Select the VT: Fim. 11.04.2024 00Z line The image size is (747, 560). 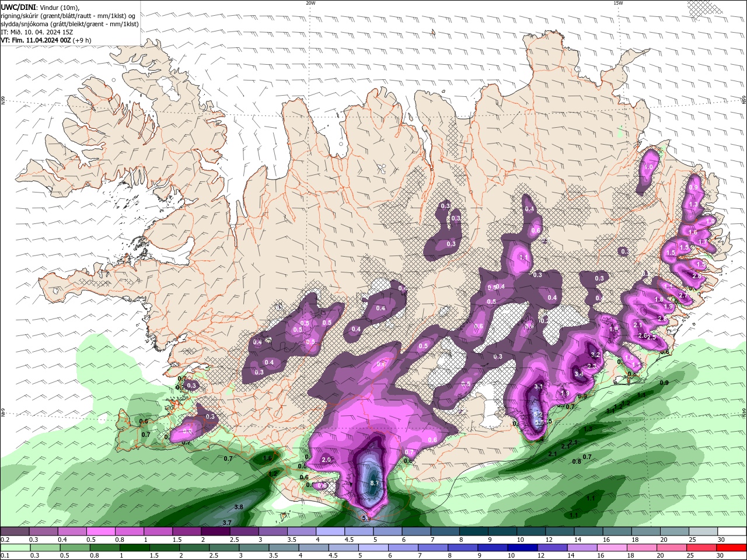(x=46, y=40)
